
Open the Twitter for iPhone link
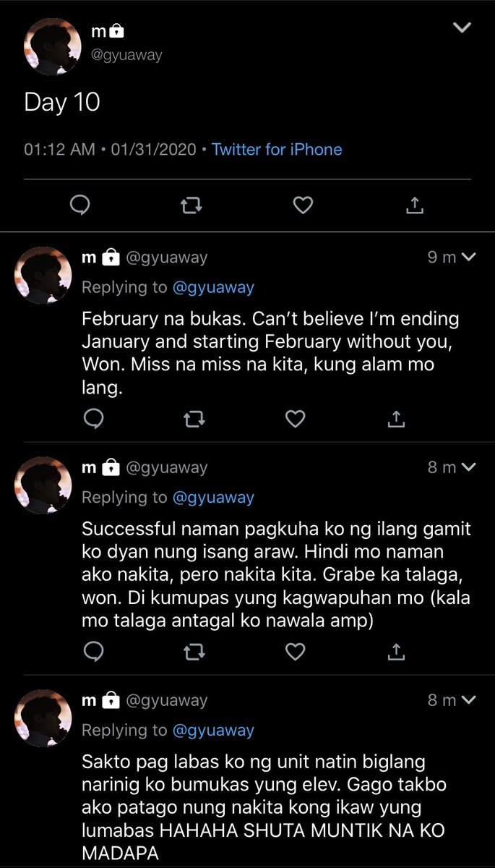coord(277,150)
